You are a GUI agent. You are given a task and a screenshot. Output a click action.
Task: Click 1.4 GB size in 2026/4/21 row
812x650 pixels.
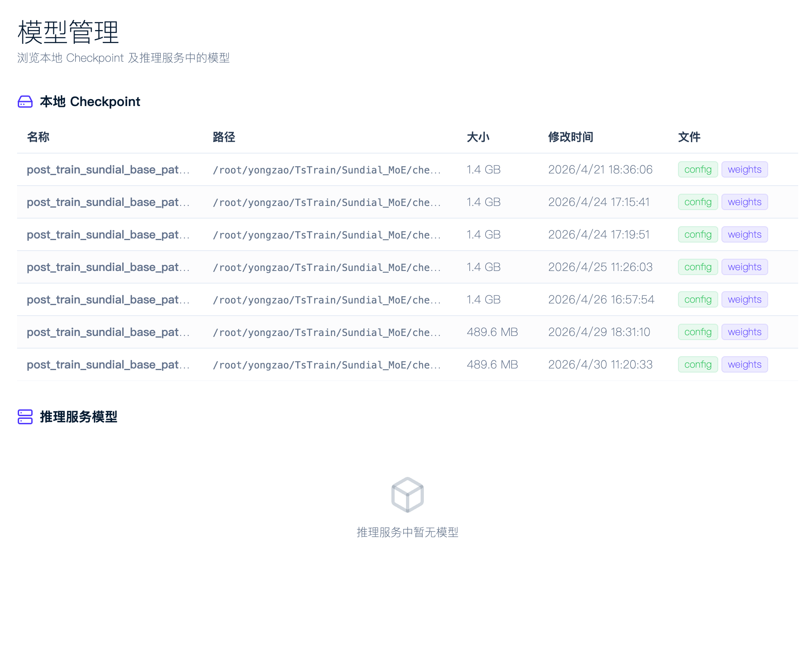[x=484, y=169]
